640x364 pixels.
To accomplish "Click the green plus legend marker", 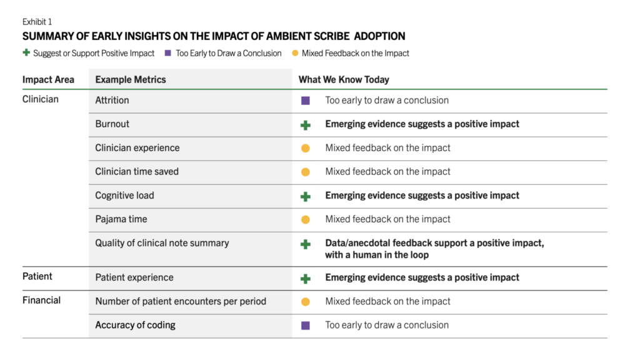I will (x=26, y=53).
